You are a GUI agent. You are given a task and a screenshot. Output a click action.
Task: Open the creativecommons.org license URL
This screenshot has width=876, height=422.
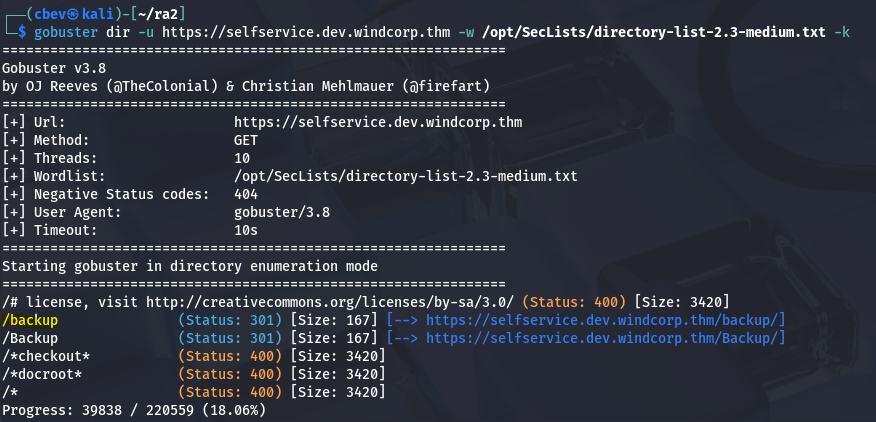point(330,302)
